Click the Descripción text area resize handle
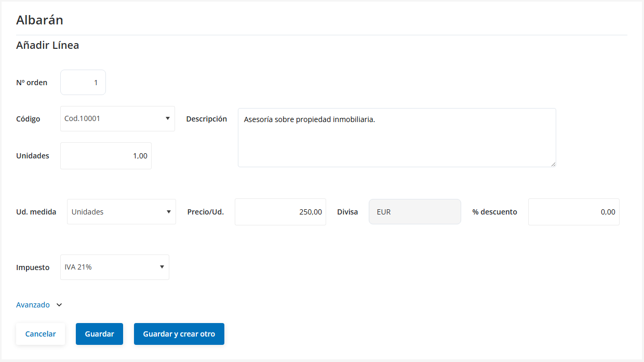Image resolution: width=644 pixels, height=362 pixels. (x=553, y=164)
